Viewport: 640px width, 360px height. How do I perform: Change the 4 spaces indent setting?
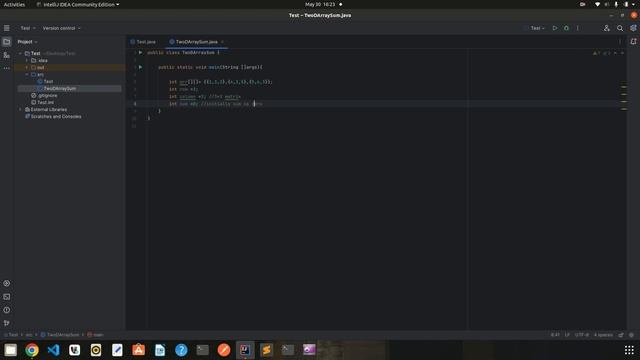click(603, 335)
